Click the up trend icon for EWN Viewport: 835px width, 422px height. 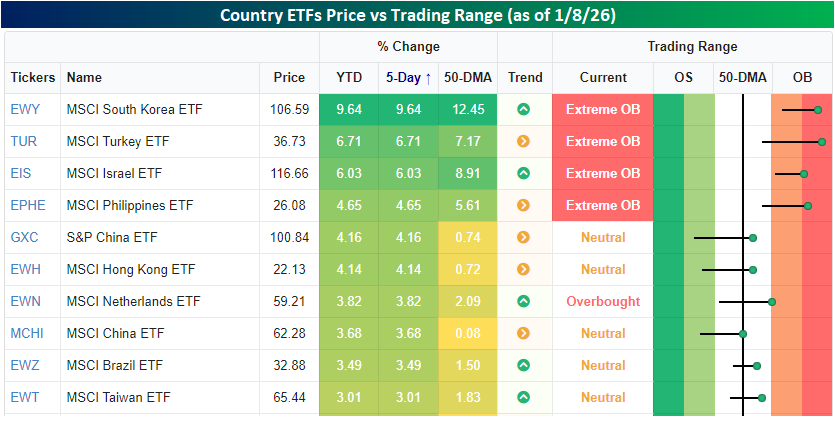523,301
